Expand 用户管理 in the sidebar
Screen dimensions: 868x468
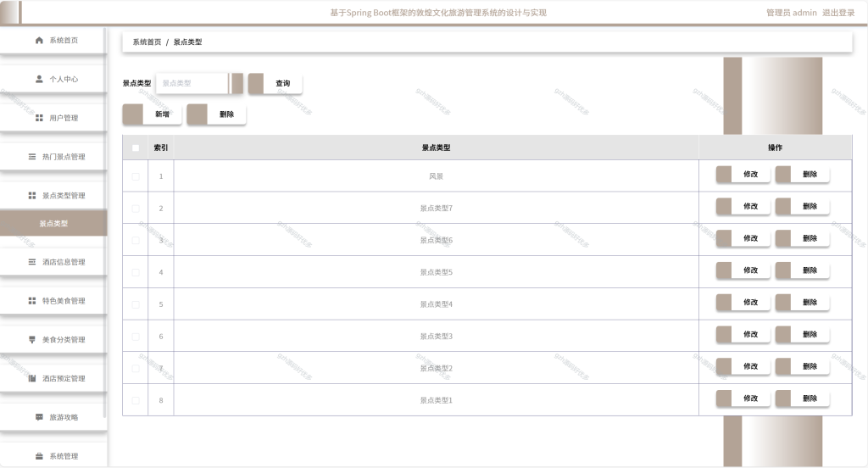tap(53, 118)
